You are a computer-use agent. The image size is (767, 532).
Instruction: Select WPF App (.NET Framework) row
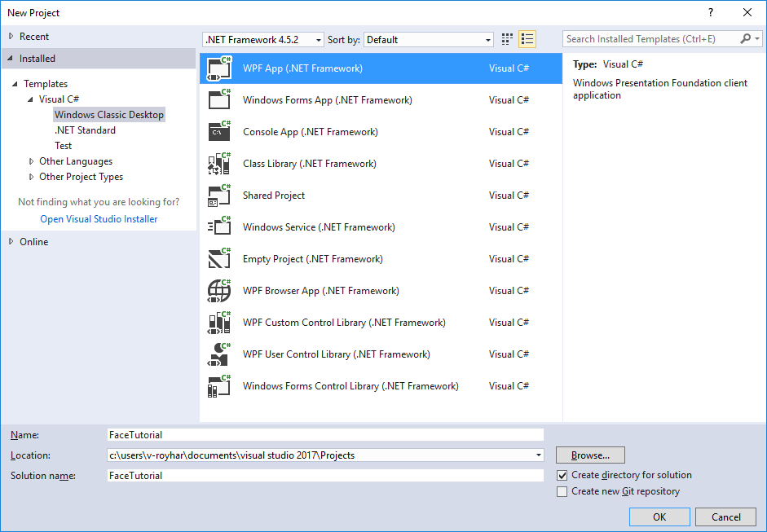(x=381, y=68)
